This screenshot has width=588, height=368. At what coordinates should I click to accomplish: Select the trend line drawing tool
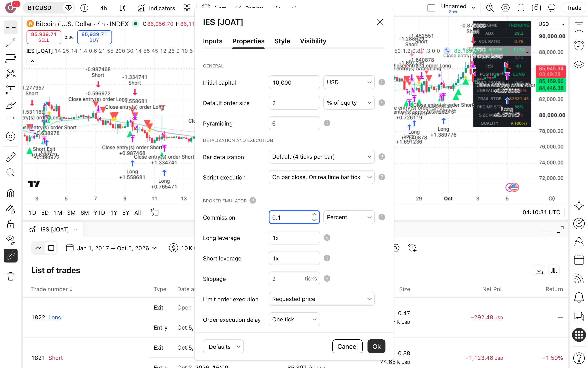(10, 43)
